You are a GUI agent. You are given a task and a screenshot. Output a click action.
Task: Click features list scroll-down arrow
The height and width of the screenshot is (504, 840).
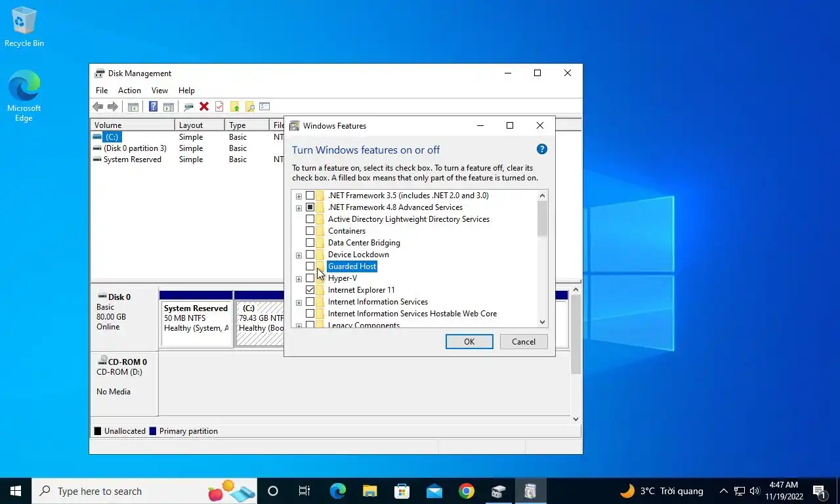(542, 322)
